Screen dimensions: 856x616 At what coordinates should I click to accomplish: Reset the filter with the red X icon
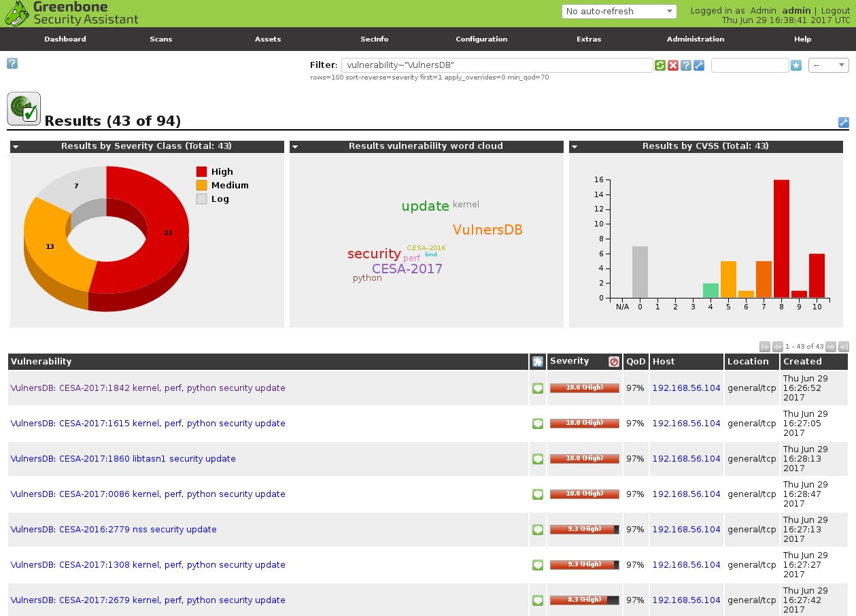tap(673, 65)
